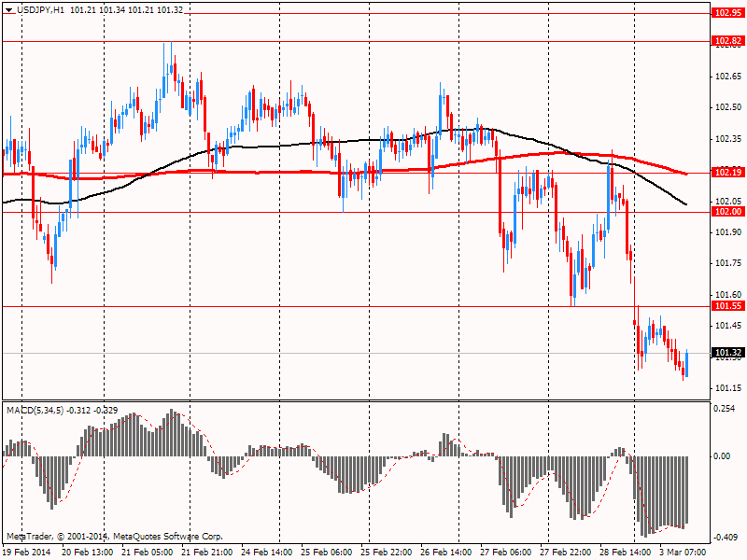Click the MACD 0.00 scale level label
This screenshot has width=747, height=560.
click(x=722, y=456)
